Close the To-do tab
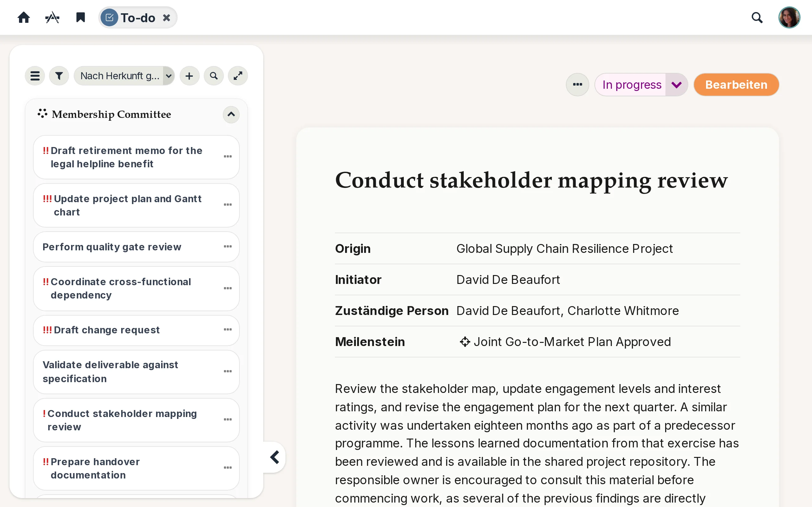This screenshot has height=507, width=812. pyautogui.click(x=167, y=17)
